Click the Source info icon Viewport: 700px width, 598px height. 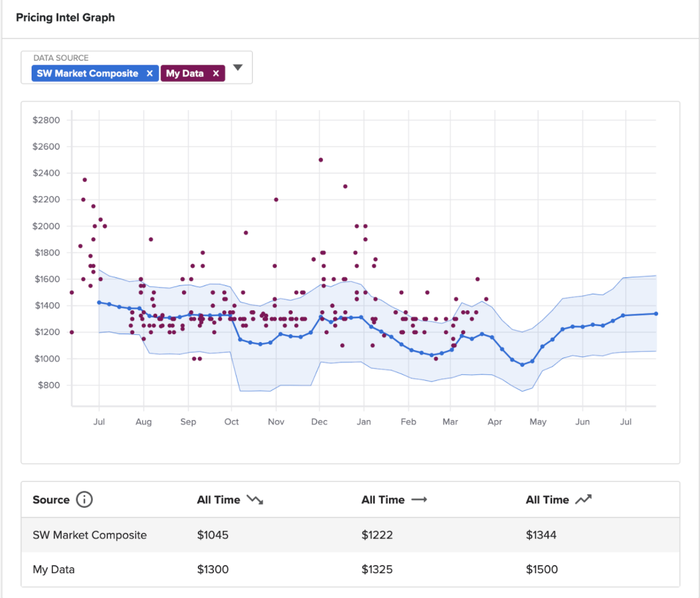pyautogui.click(x=84, y=500)
